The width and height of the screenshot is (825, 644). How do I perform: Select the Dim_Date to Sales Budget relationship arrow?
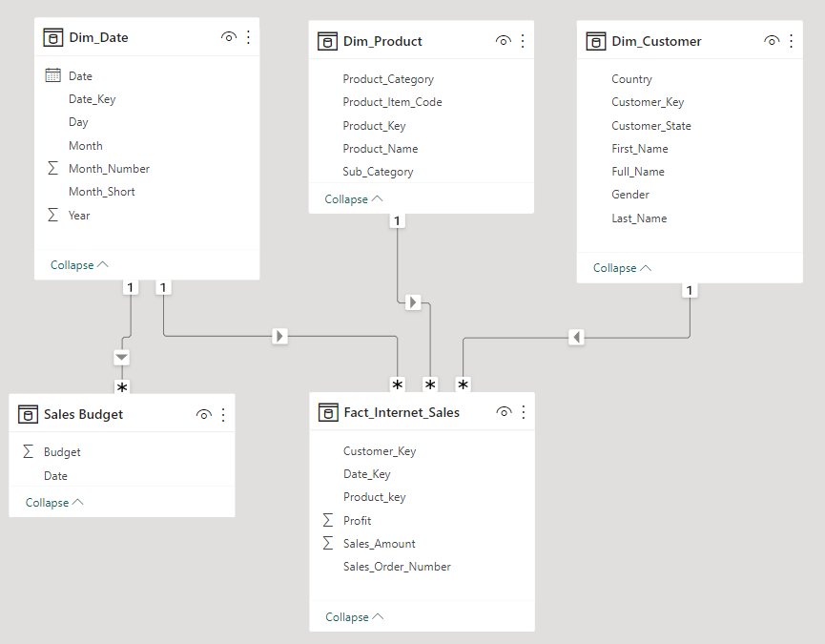(121, 358)
